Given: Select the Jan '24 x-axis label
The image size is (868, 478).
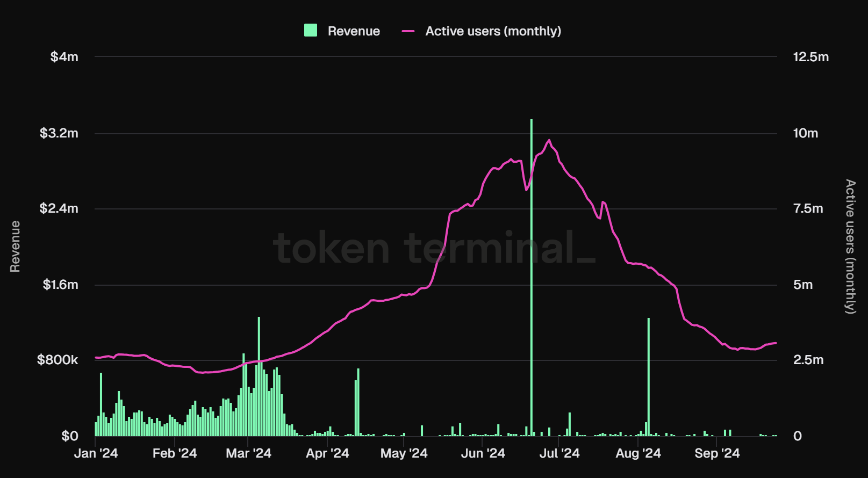Looking at the screenshot, I should (96, 453).
